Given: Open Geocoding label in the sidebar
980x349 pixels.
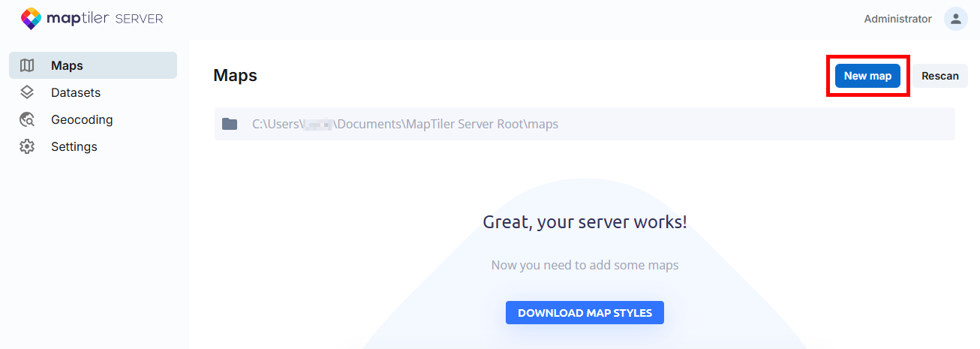Looking at the screenshot, I should [82, 119].
